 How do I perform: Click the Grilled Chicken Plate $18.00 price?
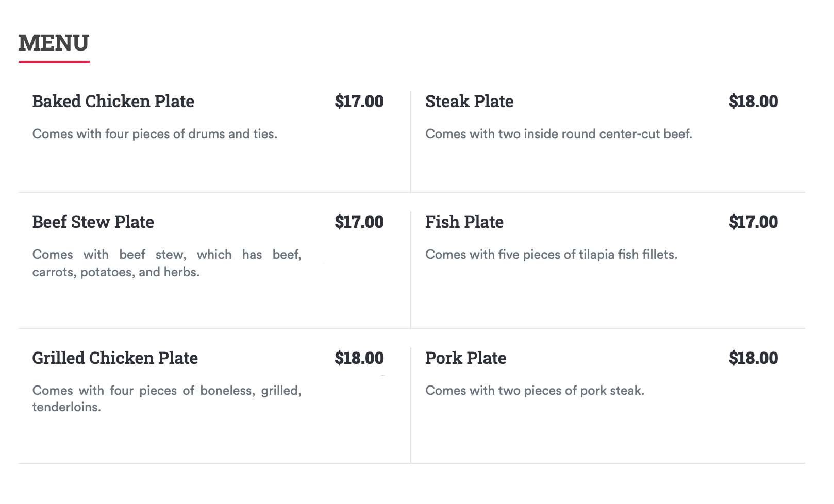[359, 358]
